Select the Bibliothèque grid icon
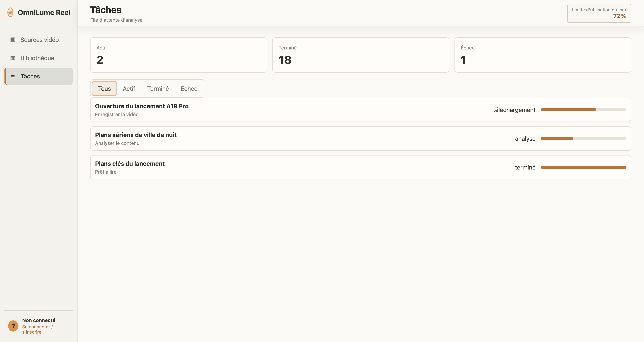This screenshot has height=342, width=644. pos(13,58)
